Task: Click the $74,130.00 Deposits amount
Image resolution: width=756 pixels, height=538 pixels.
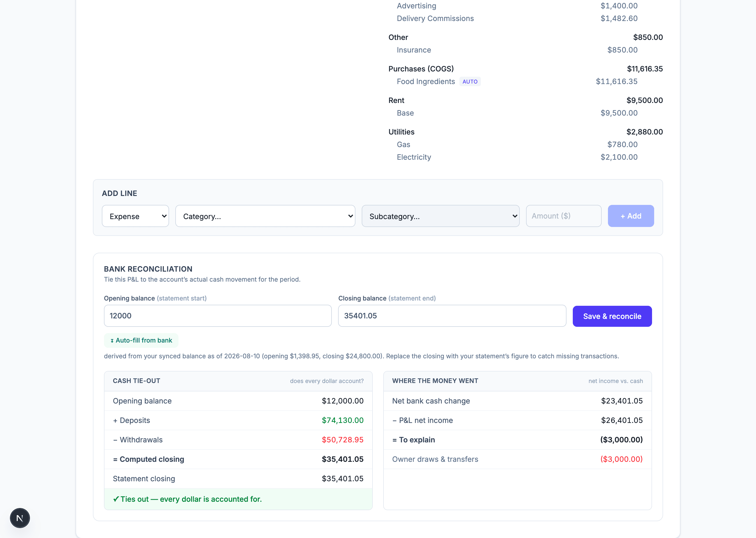Action: click(x=343, y=420)
